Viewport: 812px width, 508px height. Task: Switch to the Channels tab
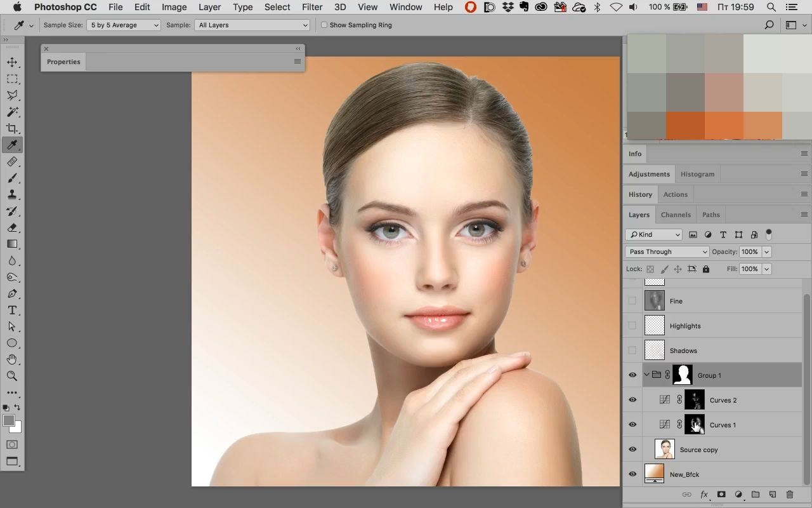(676, 215)
